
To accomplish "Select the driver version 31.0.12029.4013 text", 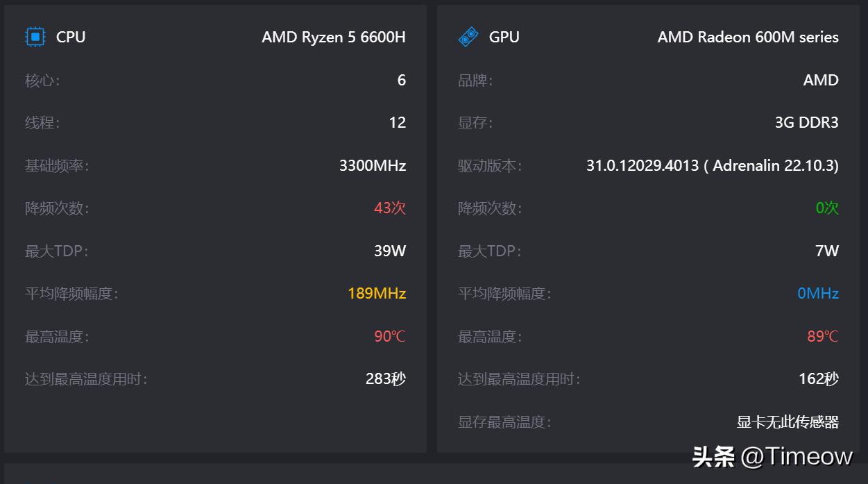I will click(643, 165).
